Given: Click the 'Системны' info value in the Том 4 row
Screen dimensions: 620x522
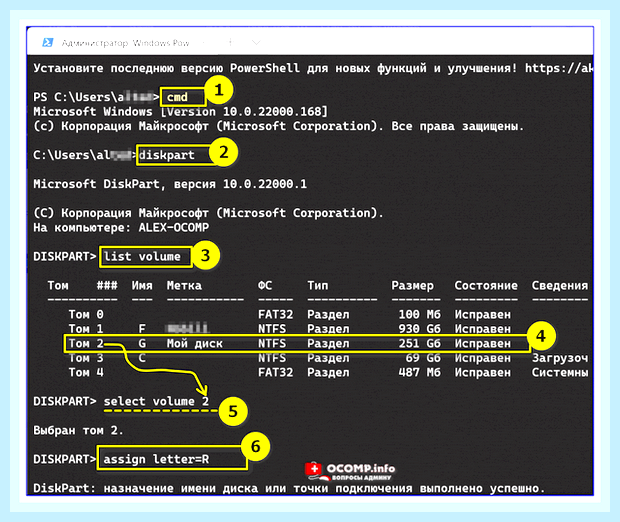Looking at the screenshot, I should pyautogui.click(x=560, y=372).
